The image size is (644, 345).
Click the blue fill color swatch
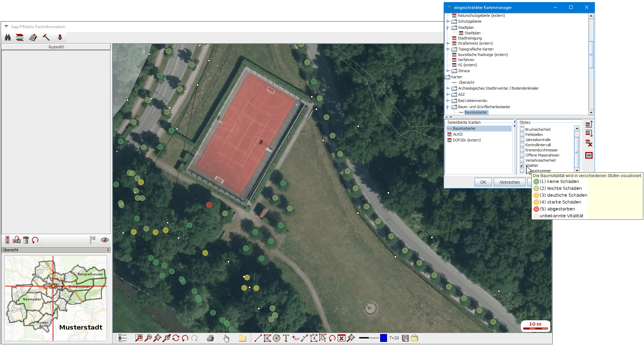pyautogui.click(x=384, y=338)
